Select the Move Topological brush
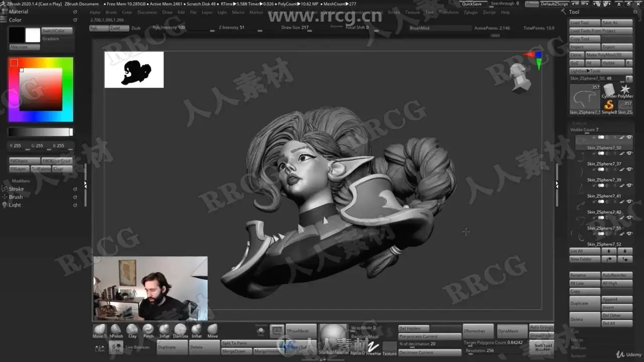The width and height of the screenshot is (644, 362). pyautogui.click(x=100, y=331)
